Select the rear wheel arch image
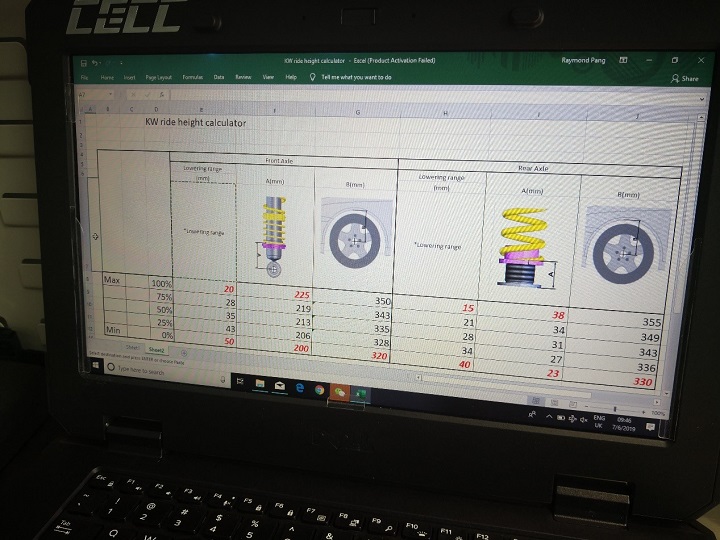Screen dimensions: 720x540 626,244
